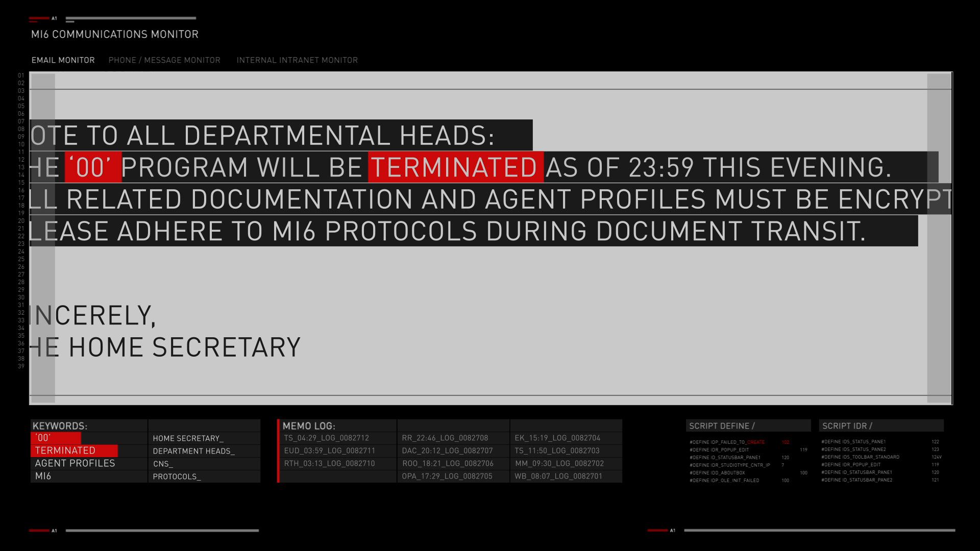Select the IDD_ABOUTBOX define line
The height and width of the screenshot is (551, 980).
click(748, 473)
